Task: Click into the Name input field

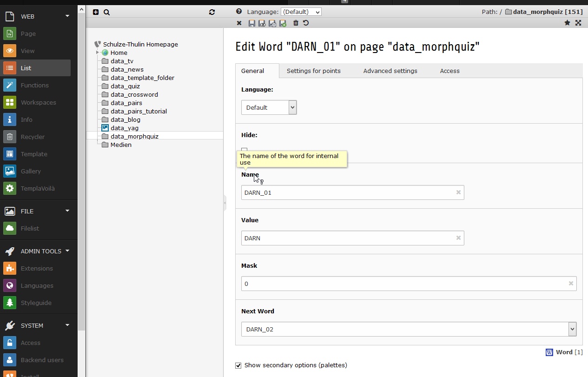Action: pyautogui.click(x=352, y=192)
